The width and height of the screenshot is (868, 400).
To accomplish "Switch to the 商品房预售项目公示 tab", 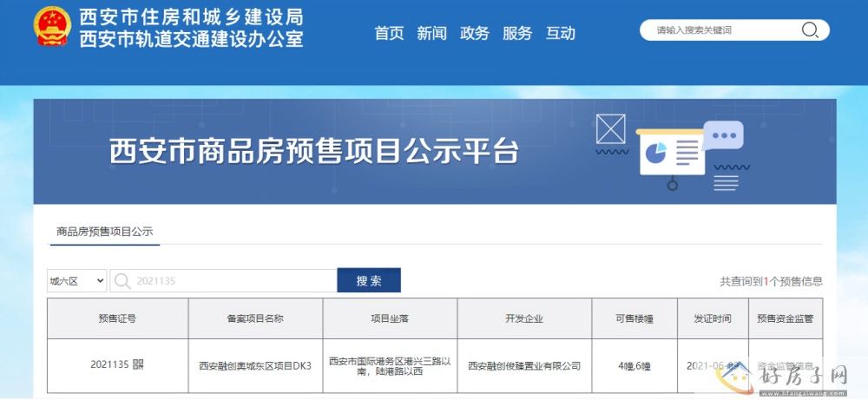I will [104, 232].
